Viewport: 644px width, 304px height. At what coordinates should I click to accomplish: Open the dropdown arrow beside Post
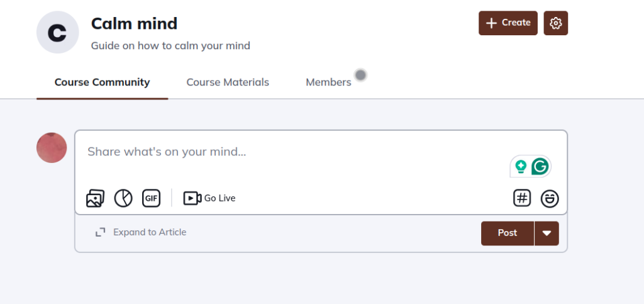pos(547,233)
